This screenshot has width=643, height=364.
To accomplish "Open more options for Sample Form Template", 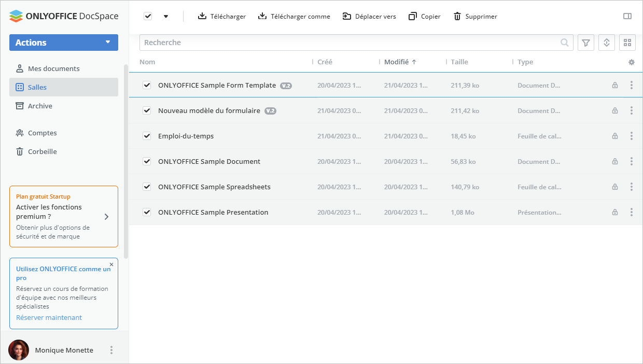I will point(631,85).
